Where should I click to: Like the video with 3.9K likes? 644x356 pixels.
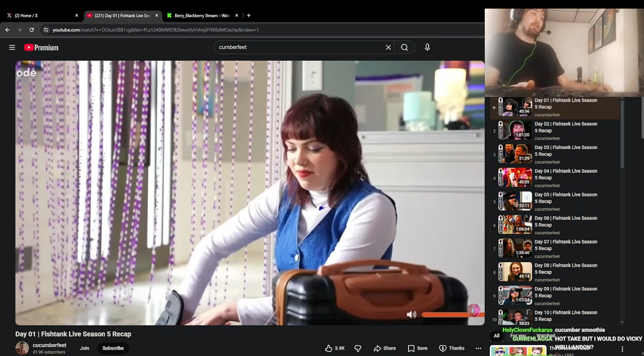(x=335, y=348)
